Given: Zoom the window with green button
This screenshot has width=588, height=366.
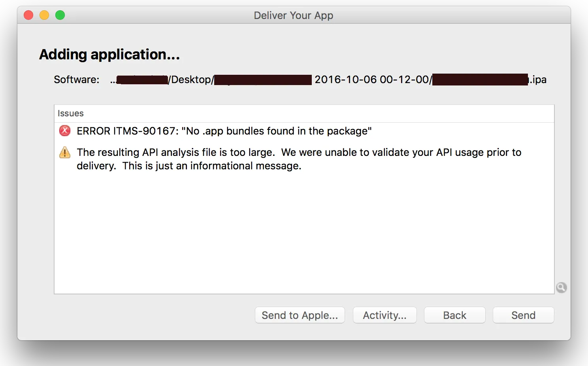Looking at the screenshot, I should [x=60, y=15].
